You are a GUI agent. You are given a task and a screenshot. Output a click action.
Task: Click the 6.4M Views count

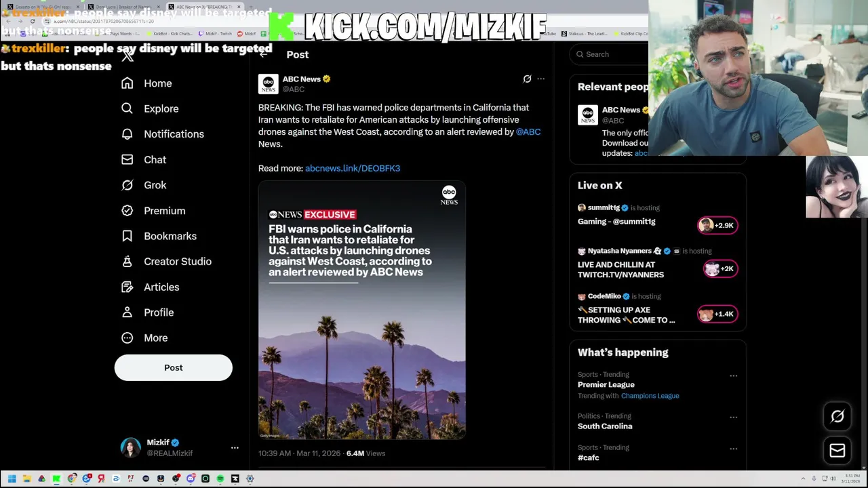pyautogui.click(x=366, y=453)
